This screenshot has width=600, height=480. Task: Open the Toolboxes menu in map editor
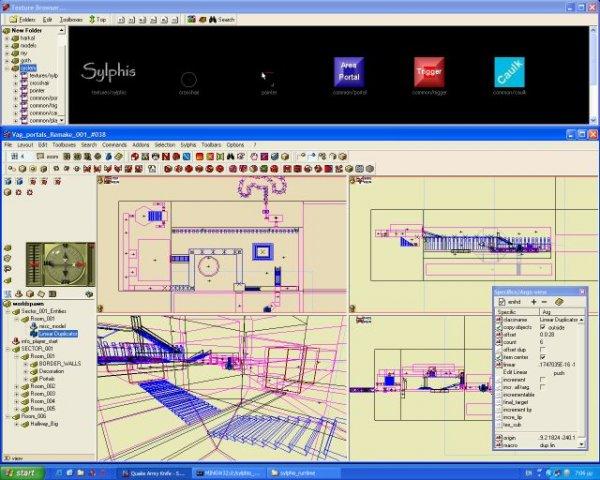click(x=64, y=145)
